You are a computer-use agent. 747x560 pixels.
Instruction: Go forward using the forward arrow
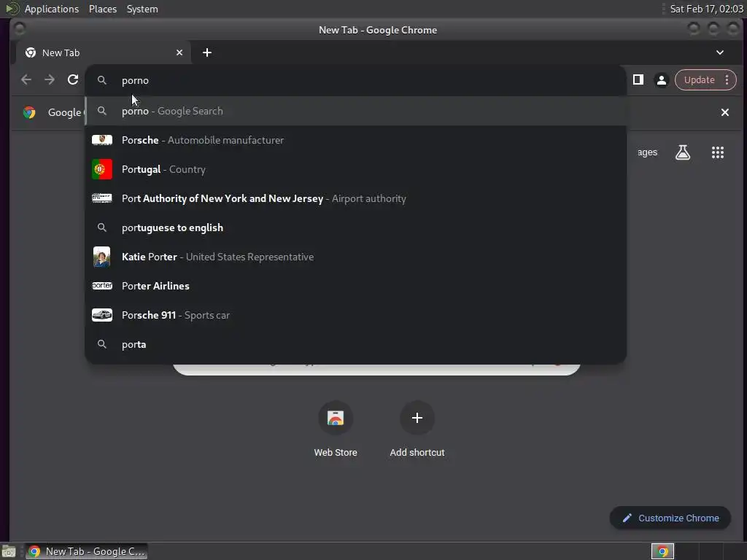[50, 79]
